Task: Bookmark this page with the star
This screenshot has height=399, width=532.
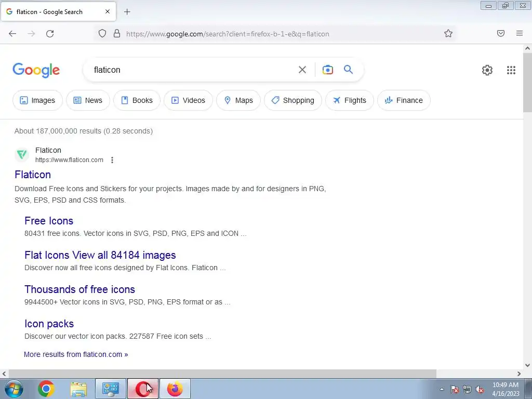Action: [x=448, y=33]
